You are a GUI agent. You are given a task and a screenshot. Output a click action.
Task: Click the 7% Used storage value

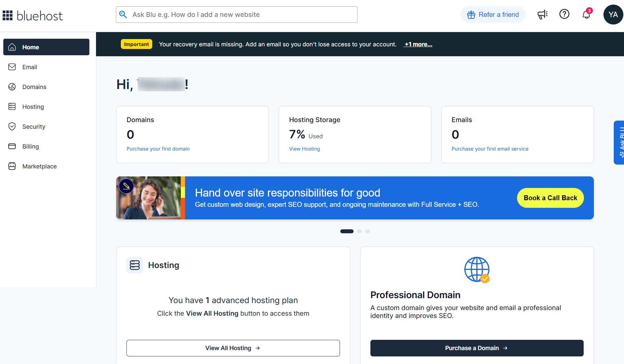pos(306,134)
